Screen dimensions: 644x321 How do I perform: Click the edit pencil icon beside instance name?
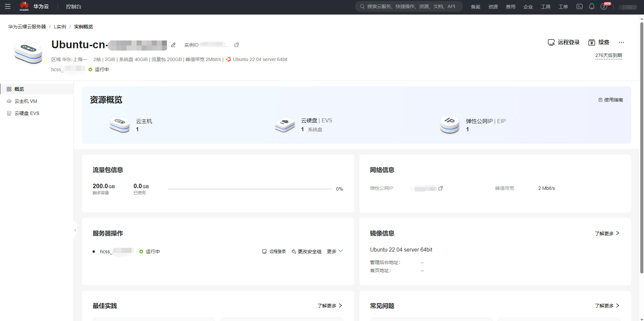pyautogui.click(x=173, y=45)
